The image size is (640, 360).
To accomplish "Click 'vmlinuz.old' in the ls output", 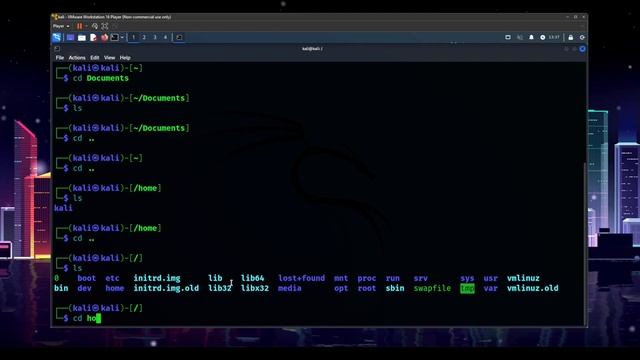I will point(533,288).
